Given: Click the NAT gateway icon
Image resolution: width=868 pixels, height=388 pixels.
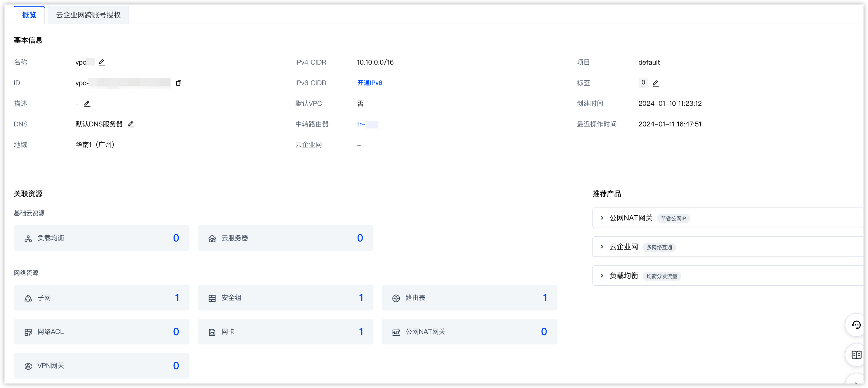Looking at the screenshot, I should tap(396, 332).
